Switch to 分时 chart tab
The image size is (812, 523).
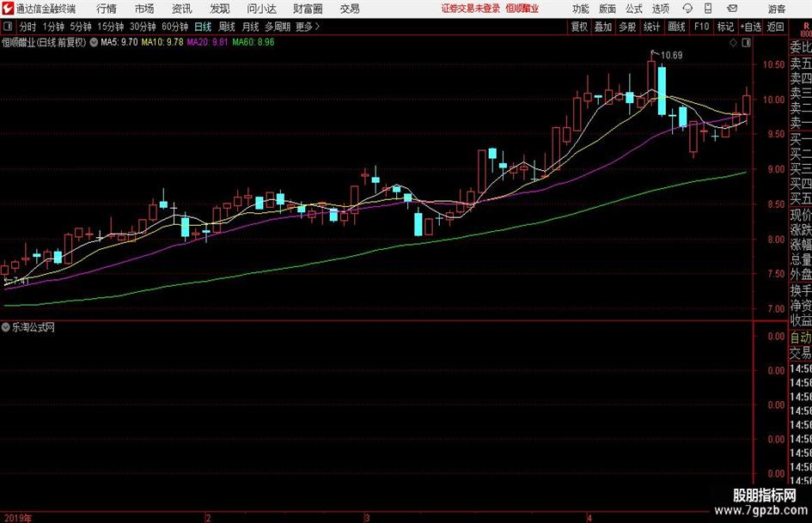tap(28, 27)
